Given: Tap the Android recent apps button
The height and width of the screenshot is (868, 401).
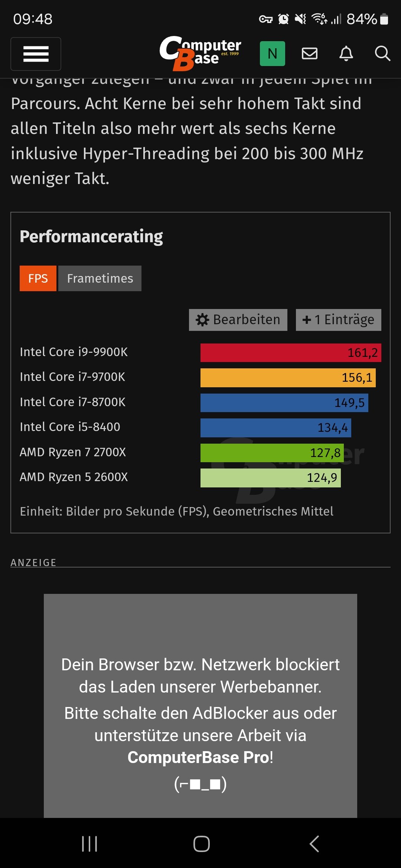Looking at the screenshot, I should tap(89, 844).
